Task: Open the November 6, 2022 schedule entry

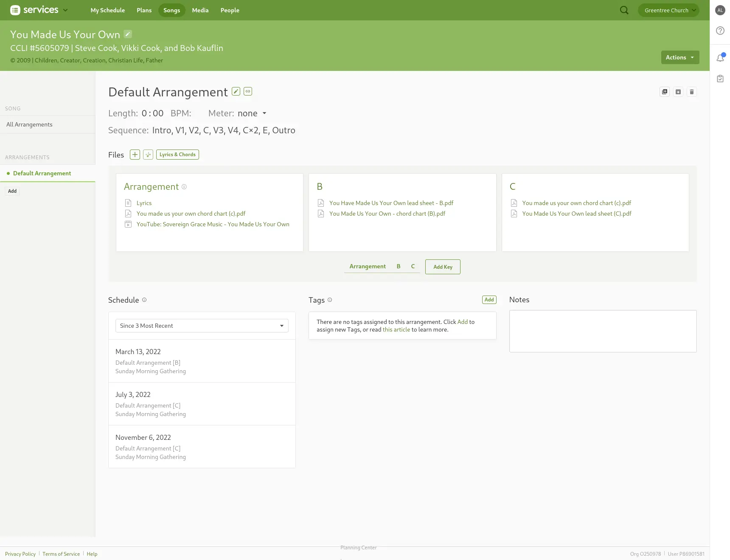Action: coord(202,447)
